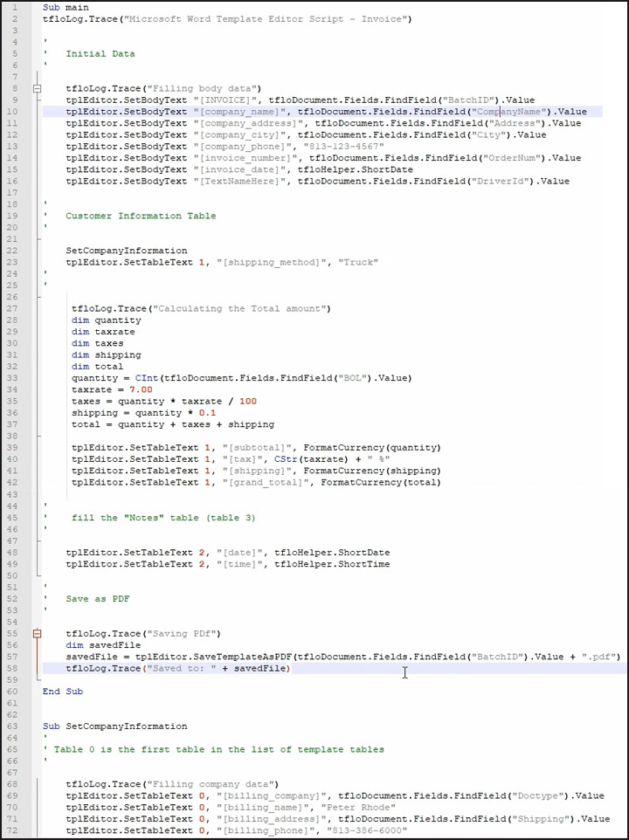Screen dimensions: 629x840
Task: Click the "Filling body data" string
Action: tap(204, 88)
